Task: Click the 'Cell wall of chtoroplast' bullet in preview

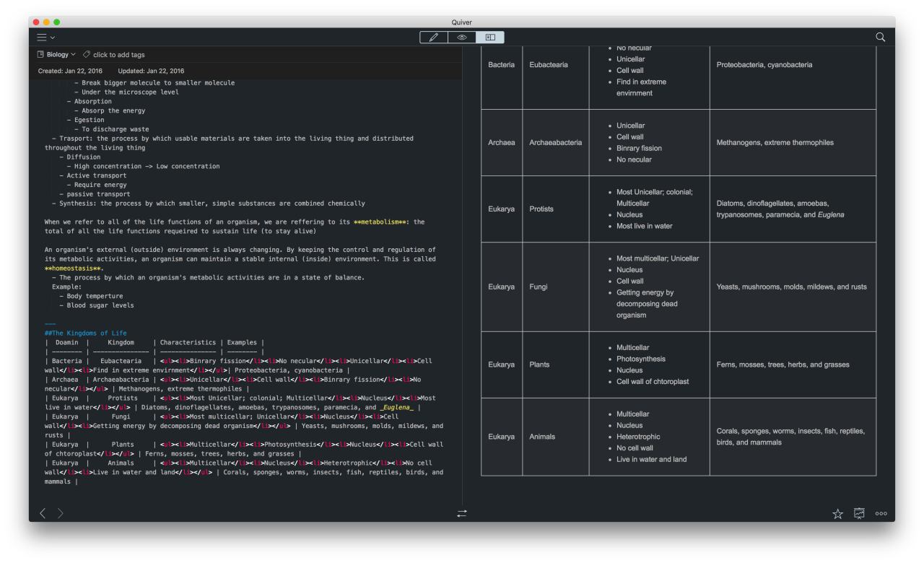Action: point(653,382)
